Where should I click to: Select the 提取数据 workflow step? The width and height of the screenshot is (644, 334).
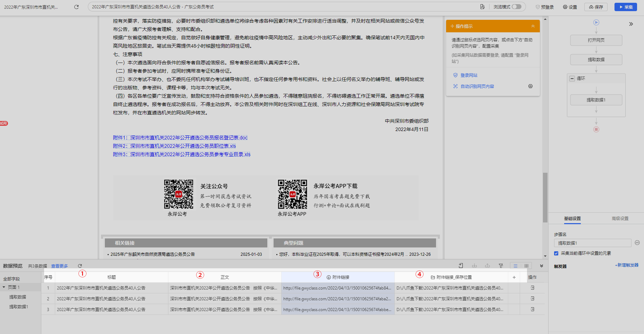[596, 59]
